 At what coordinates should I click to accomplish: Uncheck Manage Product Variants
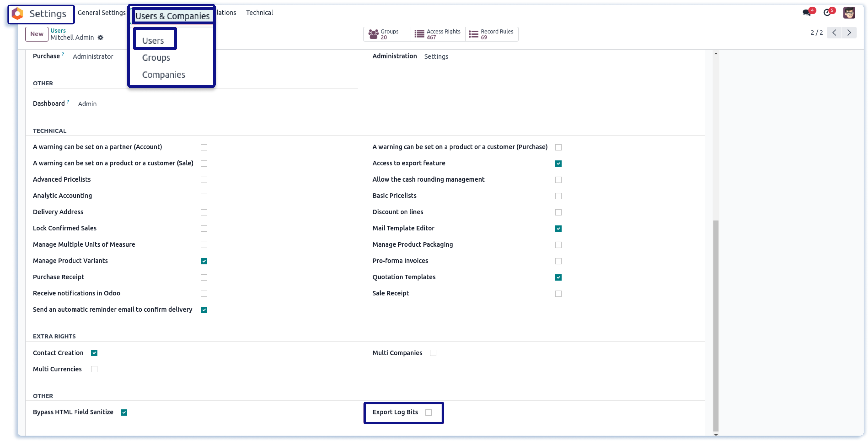(204, 261)
